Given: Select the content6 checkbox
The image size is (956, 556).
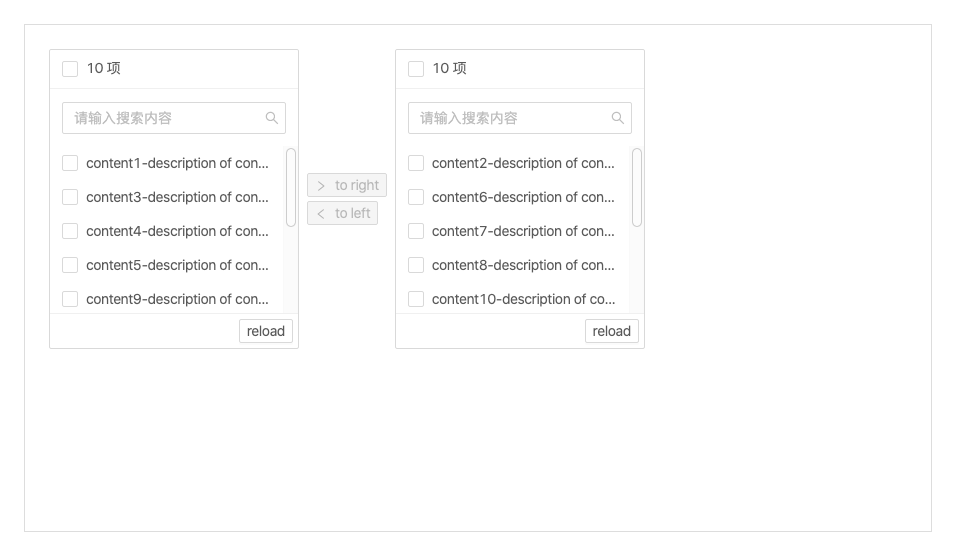Looking at the screenshot, I should click(x=416, y=197).
